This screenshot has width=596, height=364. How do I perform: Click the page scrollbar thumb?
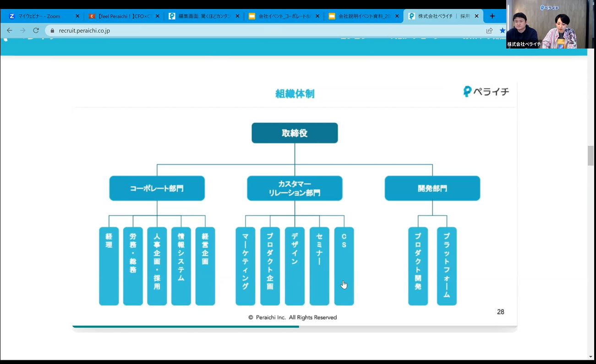pyautogui.click(x=591, y=156)
